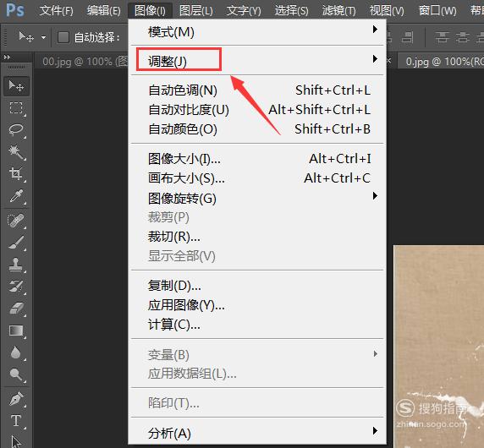
Task: Select the History Brush tool
Action: tap(16, 287)
